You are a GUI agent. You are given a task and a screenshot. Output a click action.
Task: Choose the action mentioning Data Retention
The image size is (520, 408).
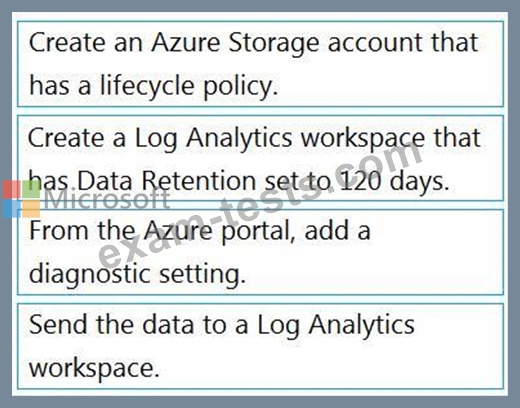[x=260, y=158]
